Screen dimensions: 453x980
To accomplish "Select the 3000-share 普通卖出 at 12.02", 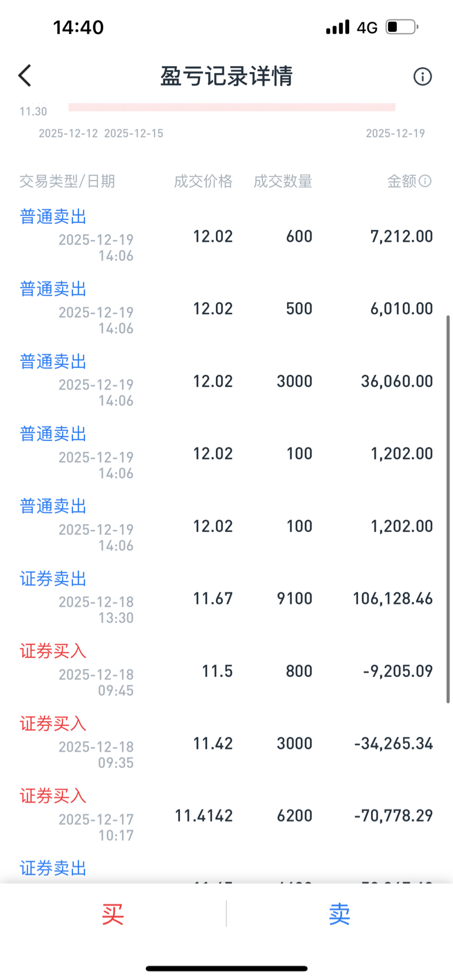I will (x=226, y=382).
